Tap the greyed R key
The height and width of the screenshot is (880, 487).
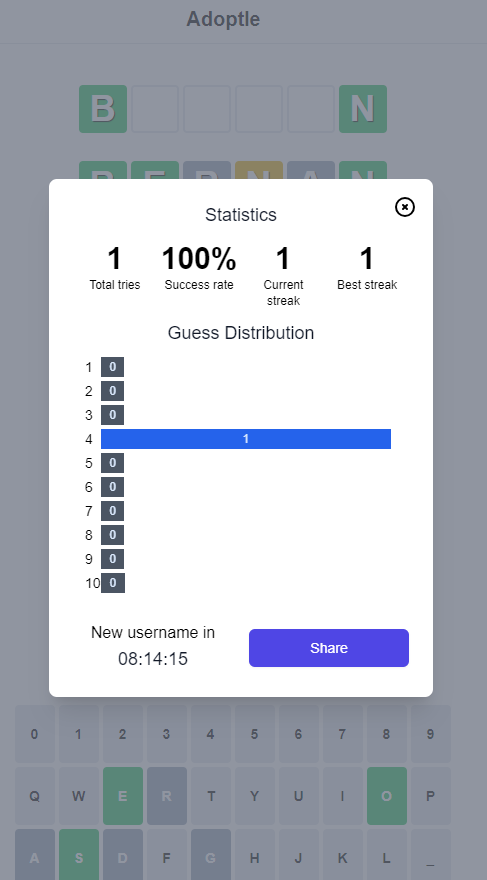167,796
